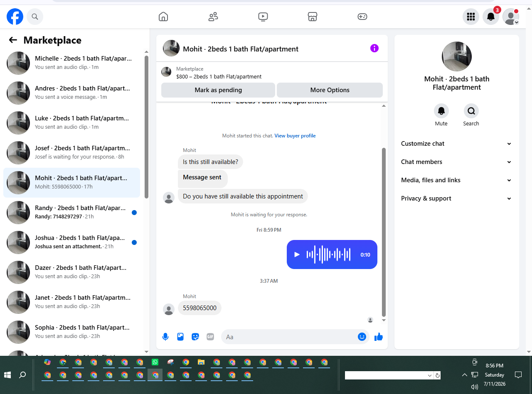Click the chat messages vertical scrollbar
Viewport: 532px width, 394px height.
click(384, 232)
